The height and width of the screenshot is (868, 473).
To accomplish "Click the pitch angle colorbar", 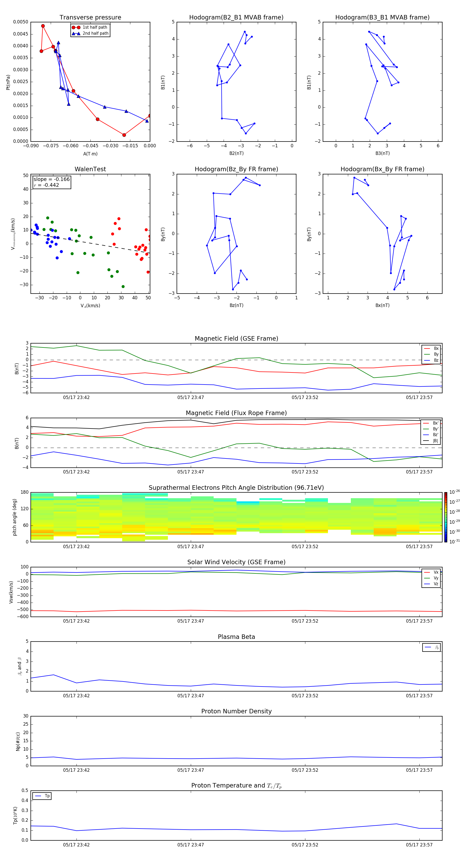I will coord(446,517).
